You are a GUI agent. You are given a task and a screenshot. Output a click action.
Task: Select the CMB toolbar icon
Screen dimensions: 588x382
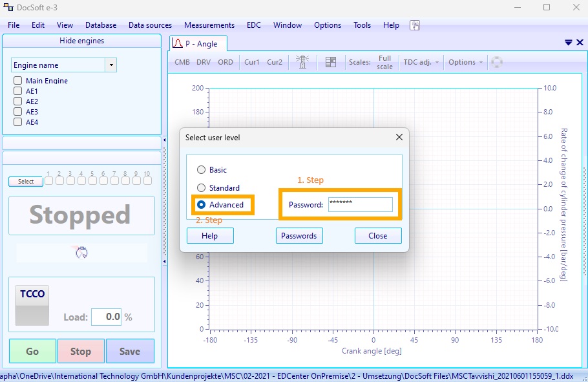click(x=182, y=62)
